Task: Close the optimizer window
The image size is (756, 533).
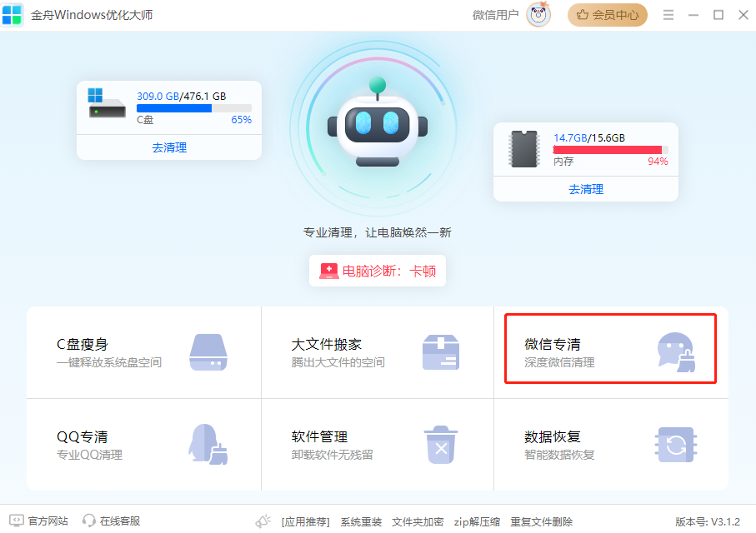Action: point(743,15)
